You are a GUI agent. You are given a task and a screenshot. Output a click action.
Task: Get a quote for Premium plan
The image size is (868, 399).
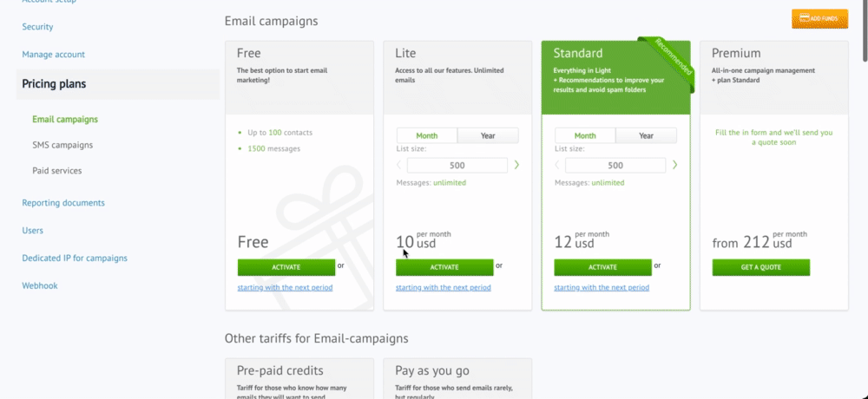pos(761,267)
